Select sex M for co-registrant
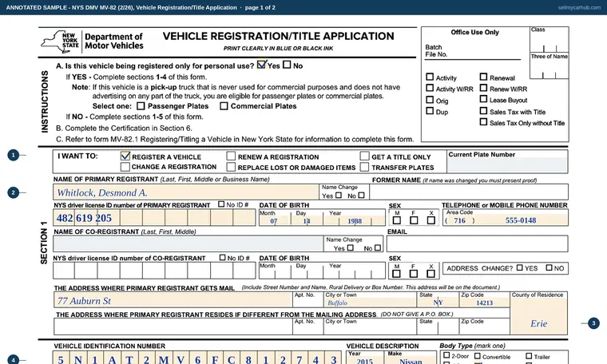Screen dimensions: 607x364 (x=396, y=274)
